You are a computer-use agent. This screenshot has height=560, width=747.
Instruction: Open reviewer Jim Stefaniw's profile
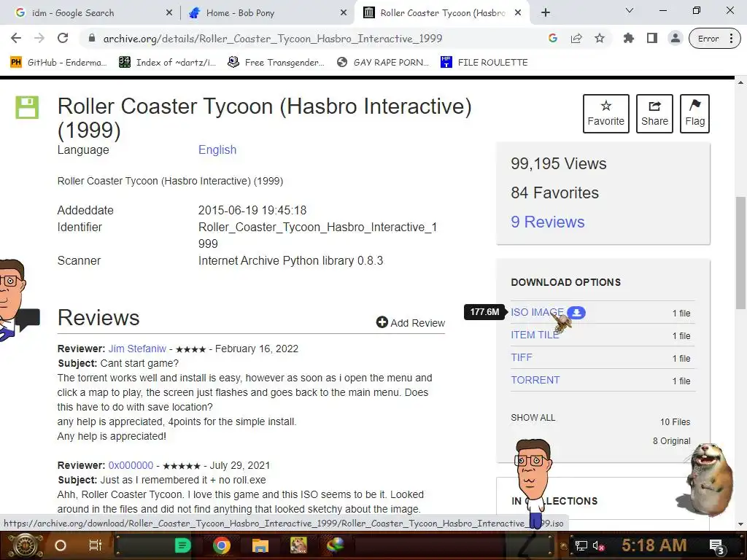137,349
